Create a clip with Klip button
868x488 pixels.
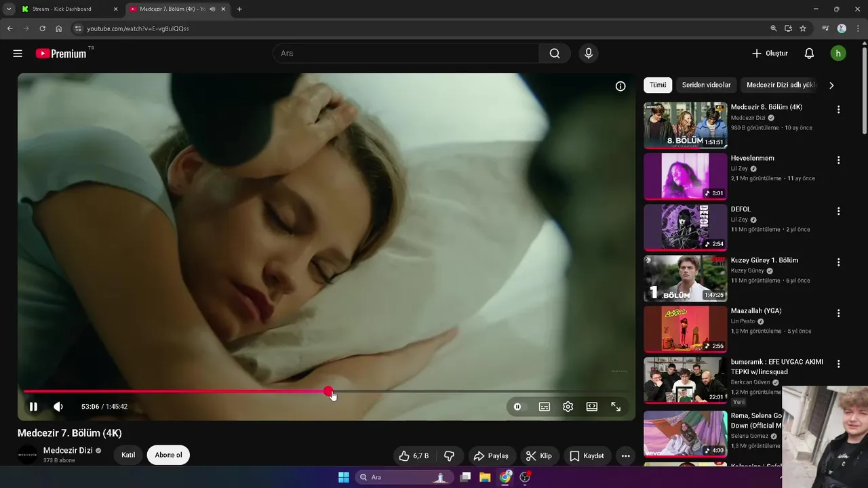click(539, 455)
